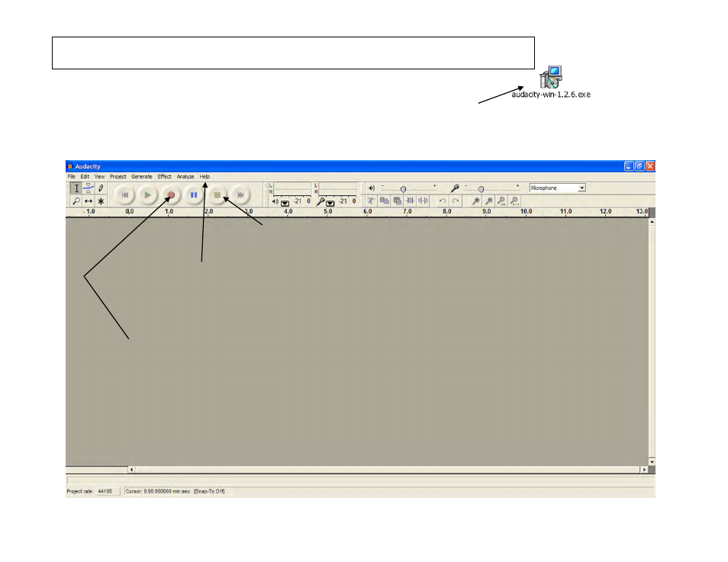Click the Snap-To Off status text
728x562 pixels.
pyautogui.click(x=209, y=491)
